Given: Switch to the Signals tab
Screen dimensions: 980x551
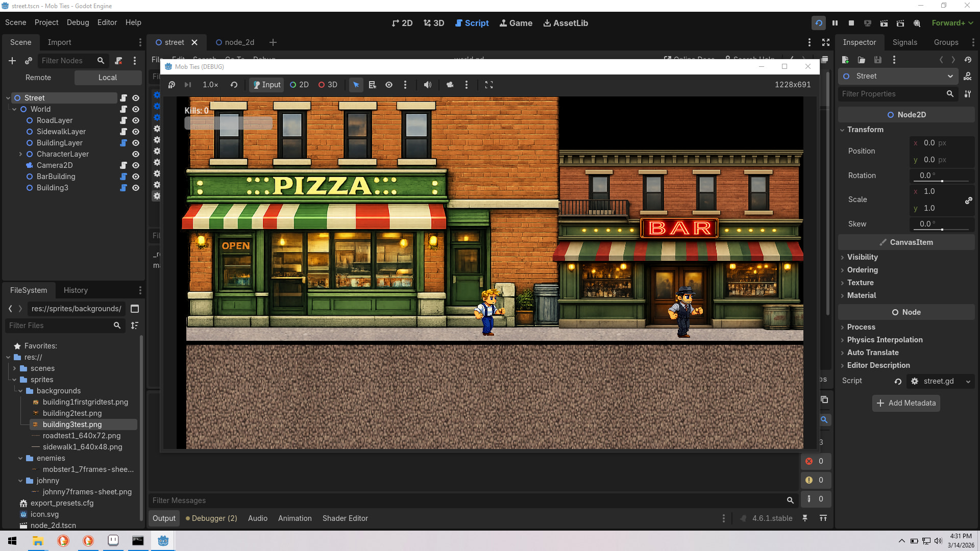Looking at the screenshot, I should pos(904,42).
